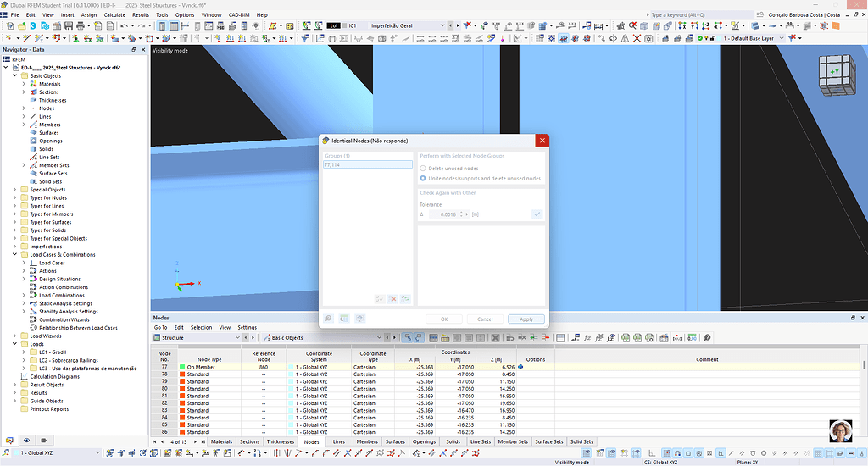The height and width of the screenshot is (466, 868).
Task: Click the help icon in Identical Nodes dialog
Action: 359,319
